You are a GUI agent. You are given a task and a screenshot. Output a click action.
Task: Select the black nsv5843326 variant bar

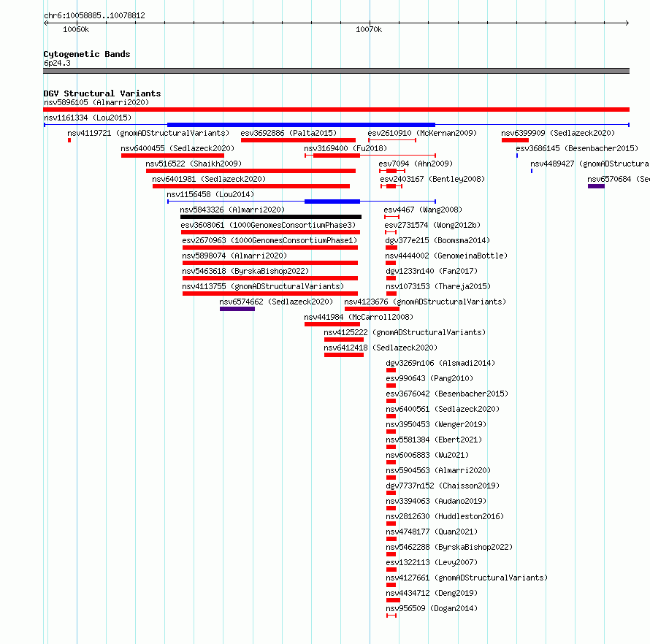[x=271, y=217]
